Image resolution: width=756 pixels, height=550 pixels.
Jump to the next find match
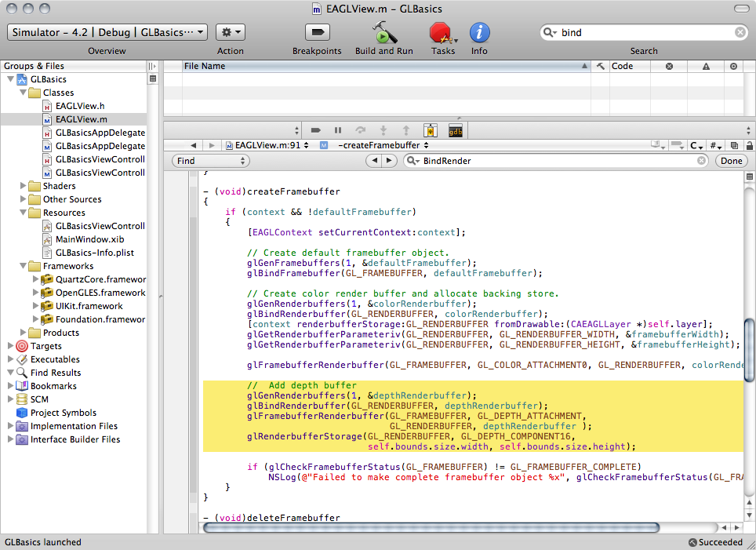point(389,161)
